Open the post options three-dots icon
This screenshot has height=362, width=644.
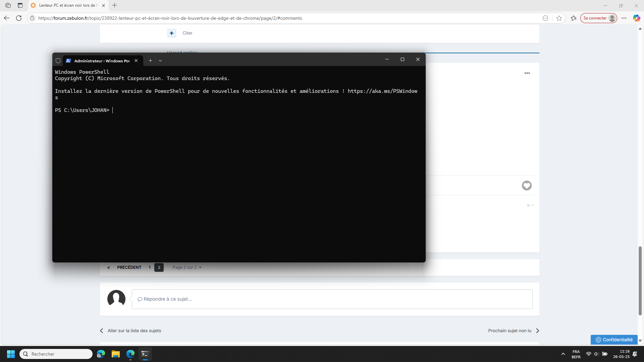point(527,73)
